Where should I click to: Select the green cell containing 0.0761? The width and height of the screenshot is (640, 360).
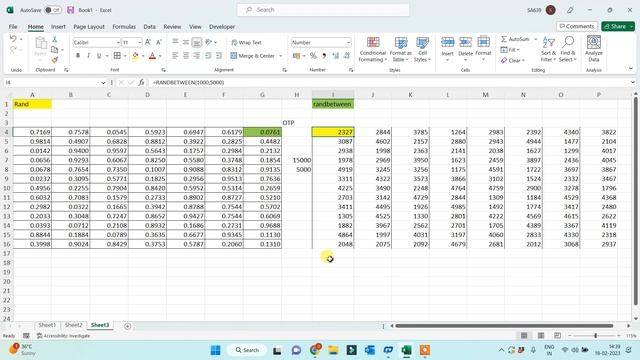click(262, 132)
